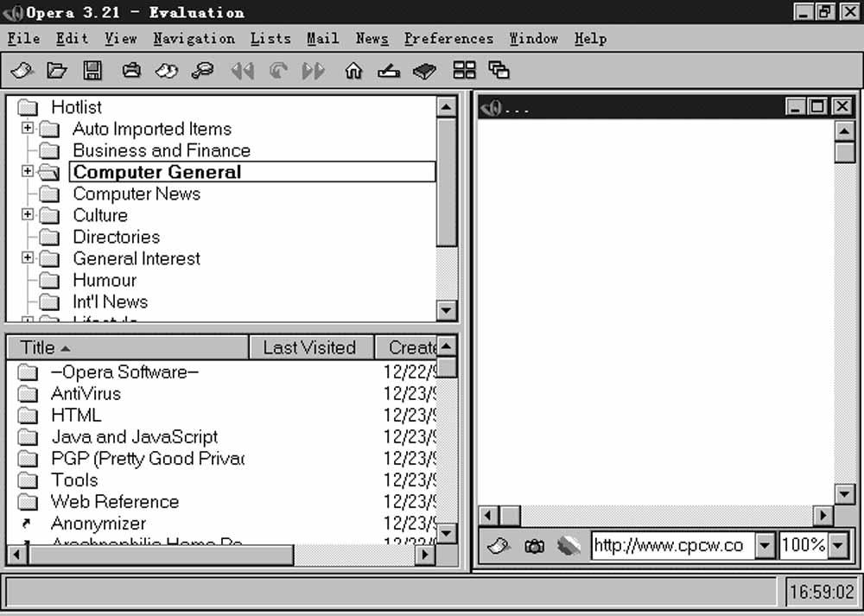The width and height of the screenshot is (864, 616).
Task: Expand the Computer General tree node
Action: click(27, 171)
